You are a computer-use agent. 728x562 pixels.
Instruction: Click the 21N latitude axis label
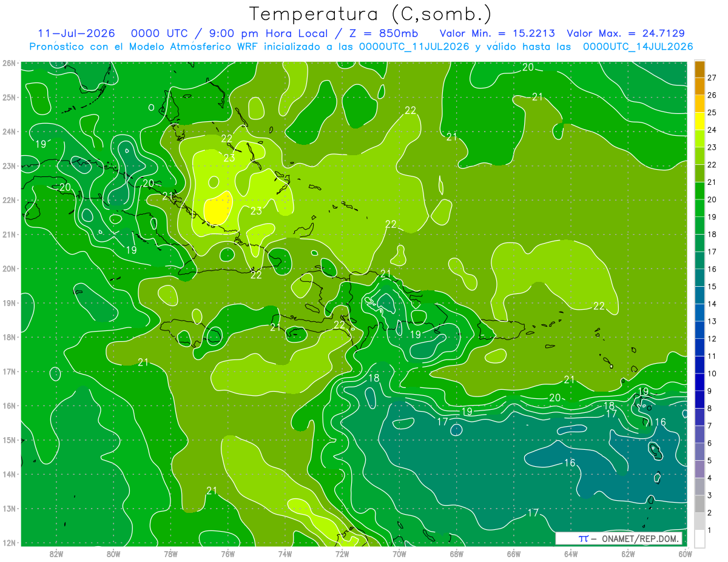click(x=8, y=235)
